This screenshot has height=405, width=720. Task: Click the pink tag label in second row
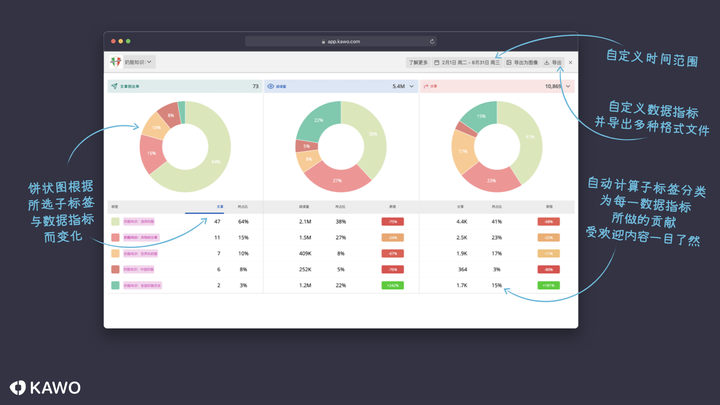click(x=141, y=237)
